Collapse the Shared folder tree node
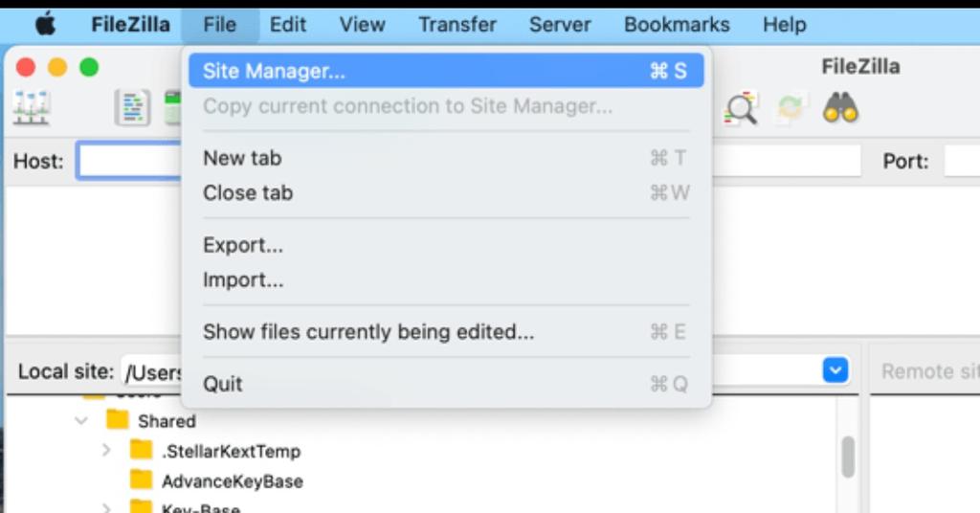Viewport: 980px width, 513px height. pyautogui.click(x=81, y=421)
